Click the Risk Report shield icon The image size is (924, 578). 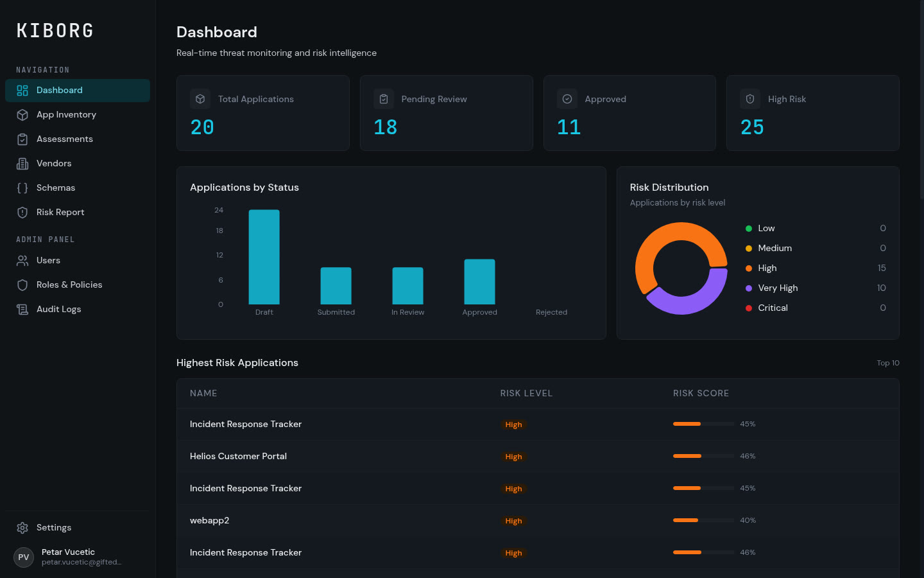22,213
